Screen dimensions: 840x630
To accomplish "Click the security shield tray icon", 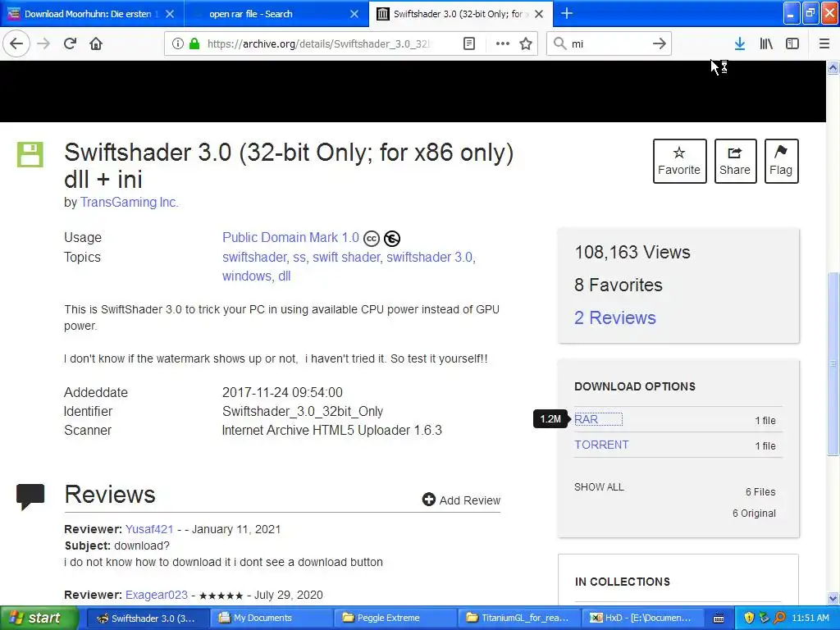I will pyautogui.click(x=749, y=618).
